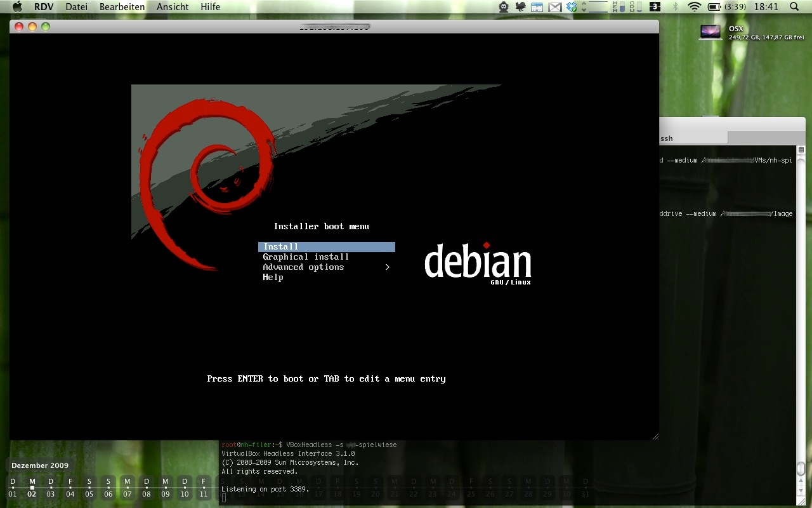Click the mail envelope menu bar icon
812x508 pixels.
[555, 7]
